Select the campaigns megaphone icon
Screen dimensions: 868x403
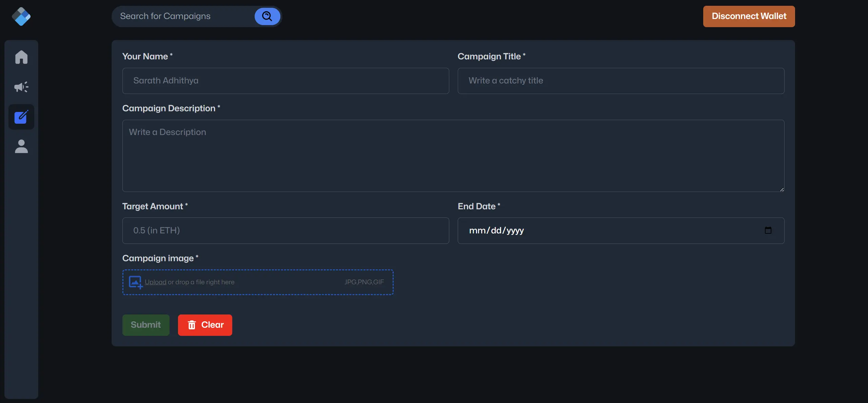(21, 87)
